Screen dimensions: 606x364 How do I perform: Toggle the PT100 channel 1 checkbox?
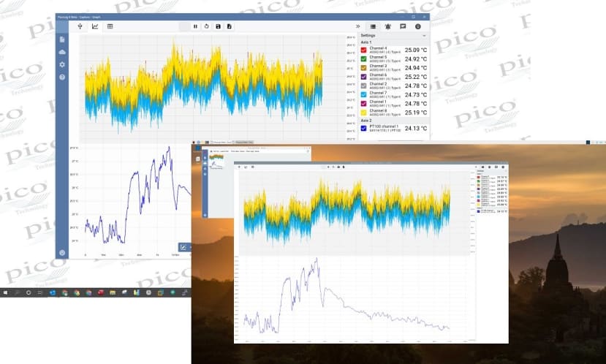pyautogui.click(x=364, y=129)
